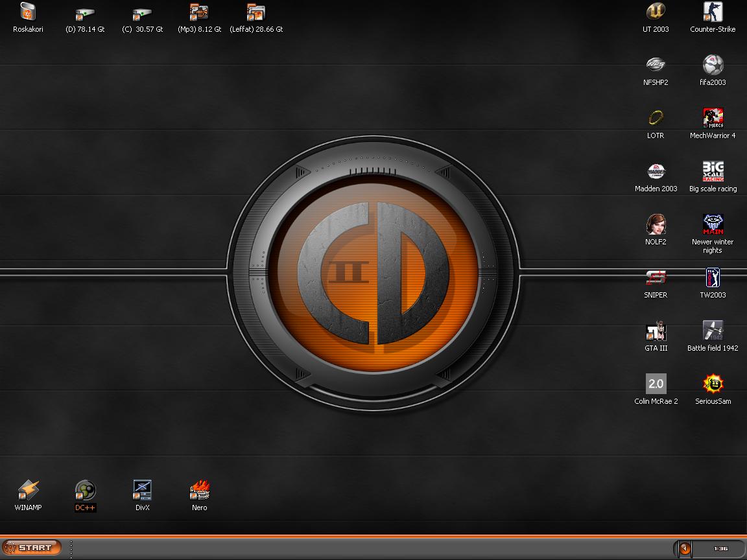747x560 pixels.
Task: Click the UT 2003 game shortcut
Action: tap(656, 12)
